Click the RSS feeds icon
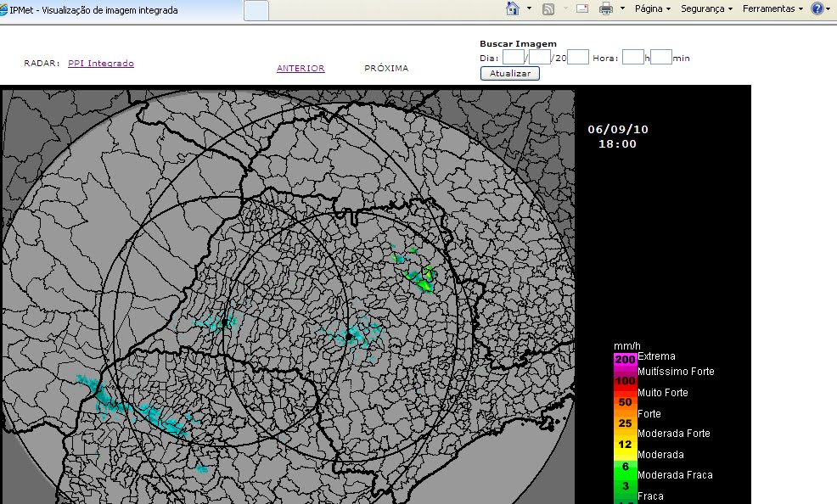This screenshot has height=504, width=837. pos(548,9)
